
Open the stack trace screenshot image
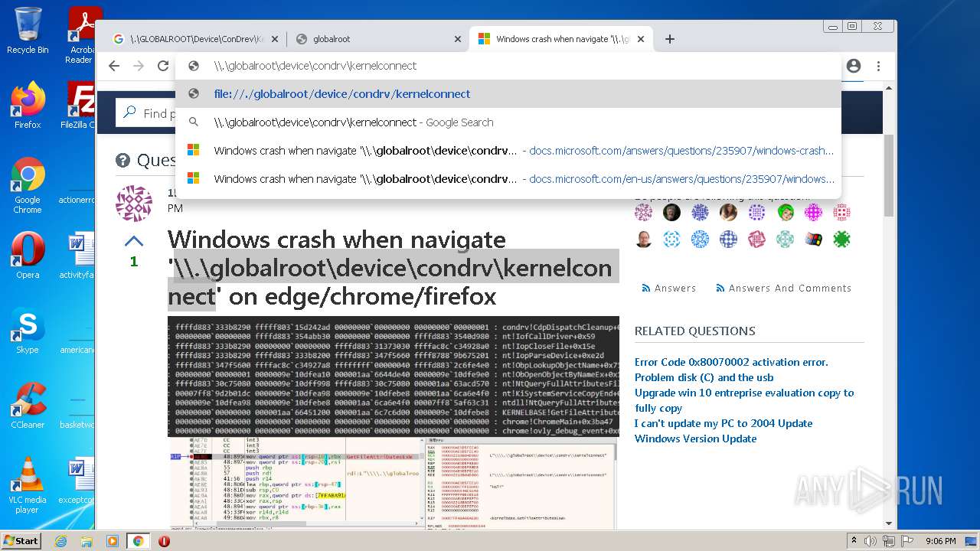tap(394, 377)
